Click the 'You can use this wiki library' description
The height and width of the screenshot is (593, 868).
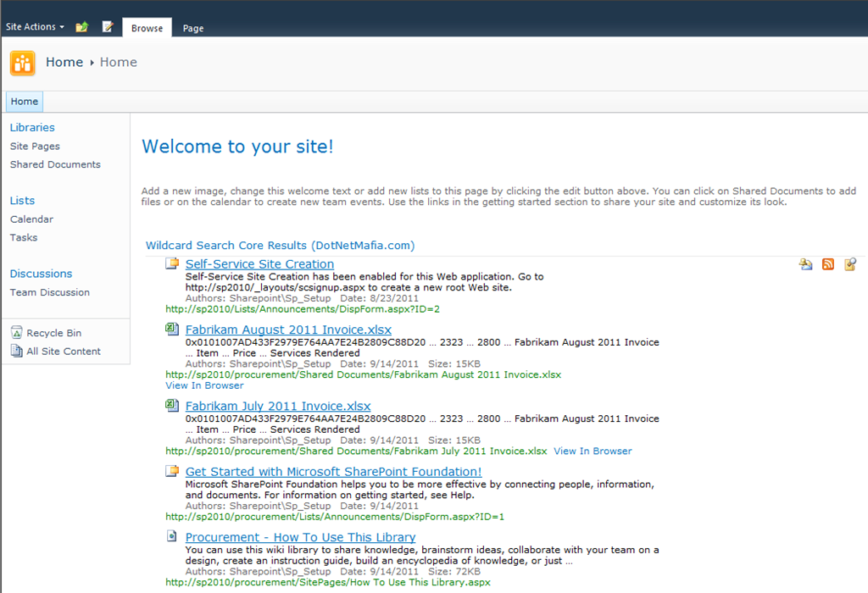422,556
